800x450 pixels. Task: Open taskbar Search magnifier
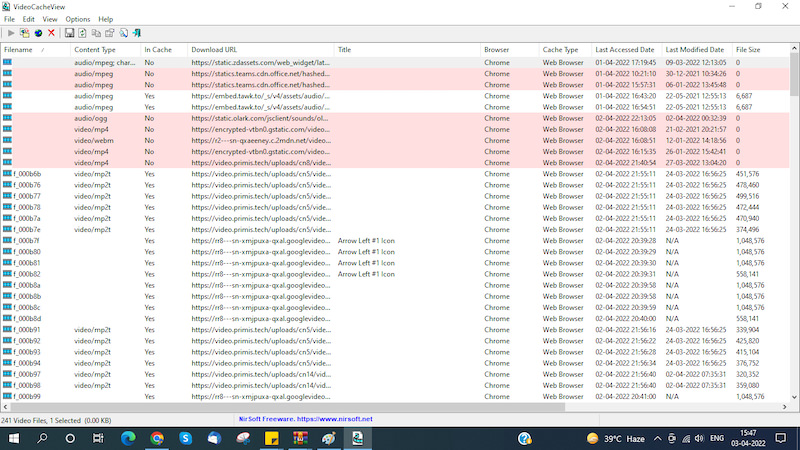click(42, 439)
